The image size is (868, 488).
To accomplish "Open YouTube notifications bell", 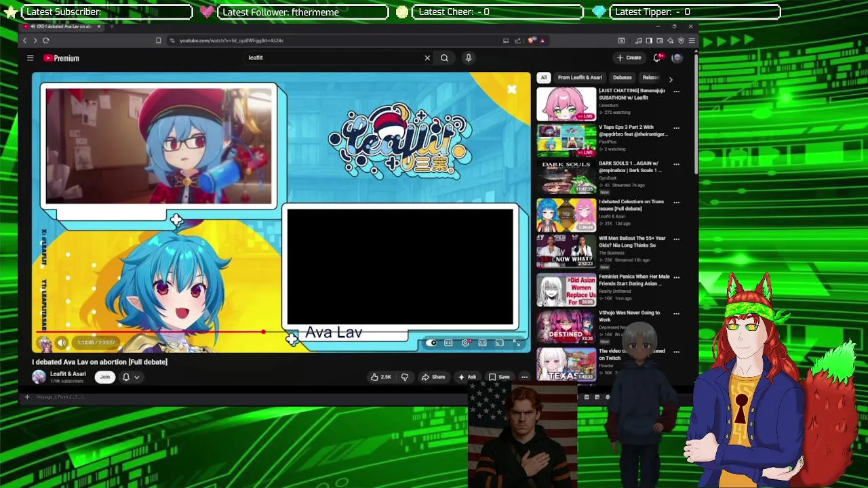I will coord(656,58).
